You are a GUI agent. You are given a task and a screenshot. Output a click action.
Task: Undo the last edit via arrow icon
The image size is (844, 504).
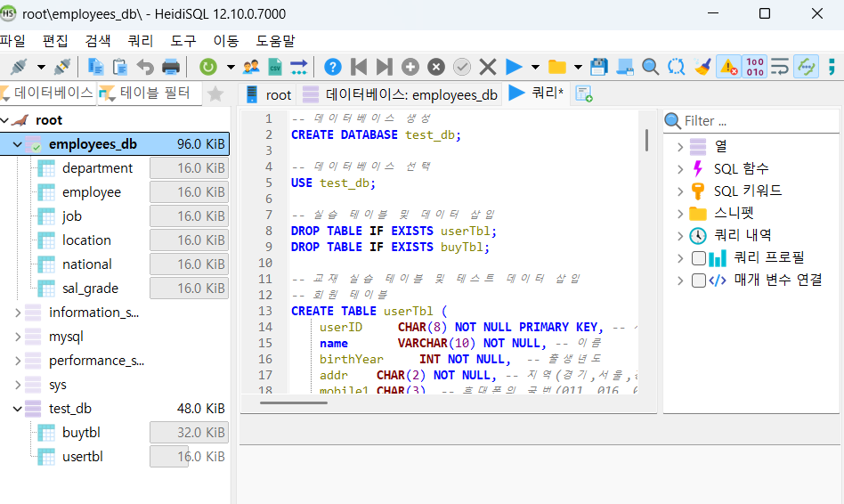(145, 67)
